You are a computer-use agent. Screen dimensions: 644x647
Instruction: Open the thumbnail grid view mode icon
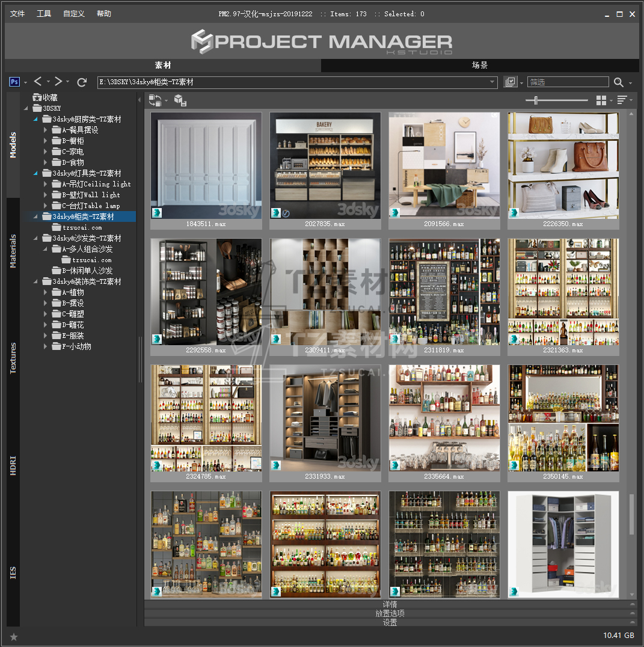click(x=601, y=100)
